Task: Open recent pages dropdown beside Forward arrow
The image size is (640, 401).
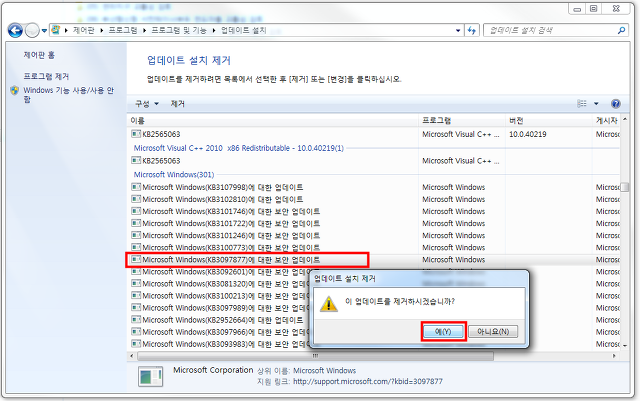Action: pyautogui.click(x=44, y=31)
